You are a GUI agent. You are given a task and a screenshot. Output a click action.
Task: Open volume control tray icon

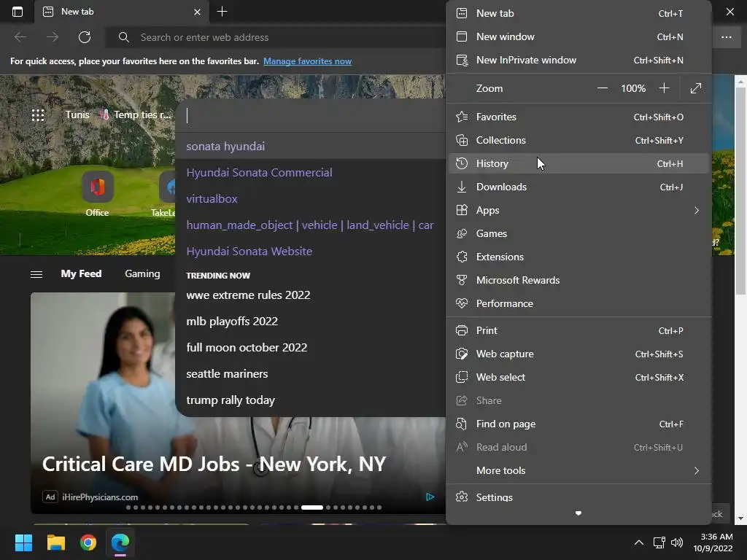click(x=676, y=542)
